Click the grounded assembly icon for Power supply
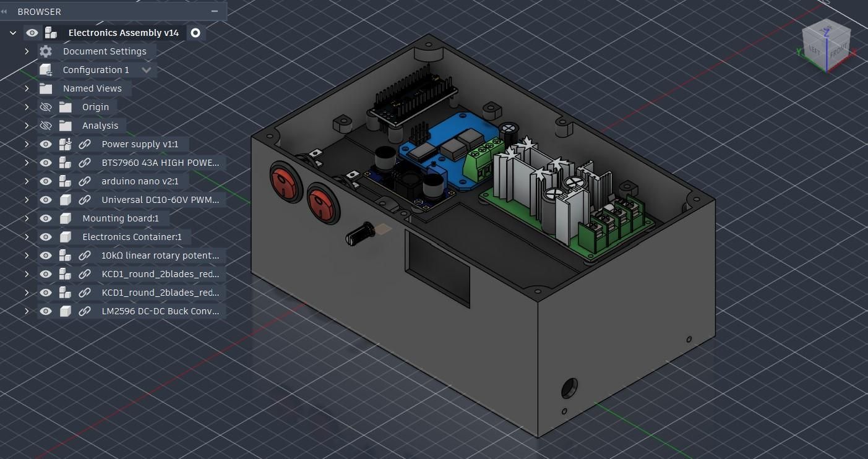 click(66, 144)
